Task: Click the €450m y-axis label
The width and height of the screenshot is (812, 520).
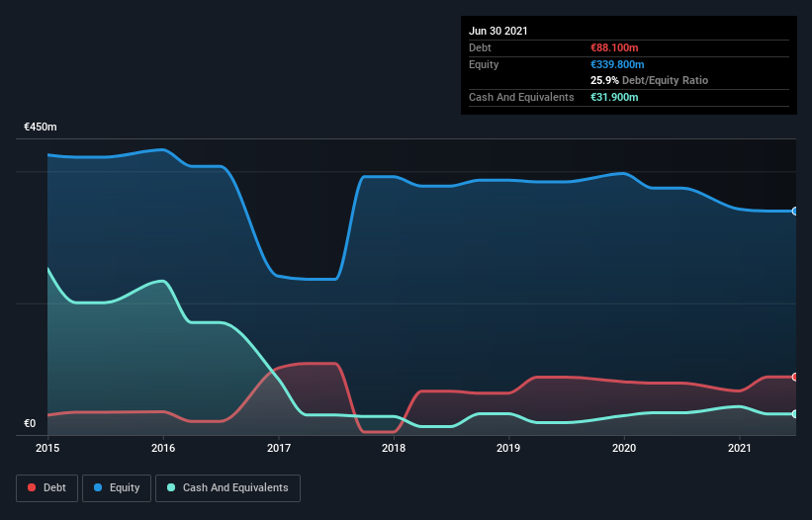Action: [x=41, y=127]
